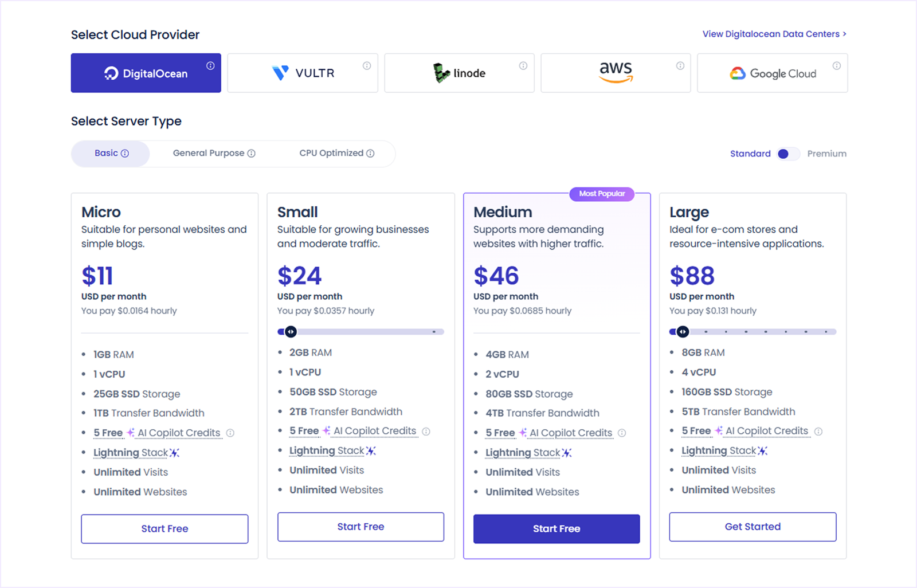Click Get Started on the Large plan
The image size is (917, 588).
[x=753, y=527]
